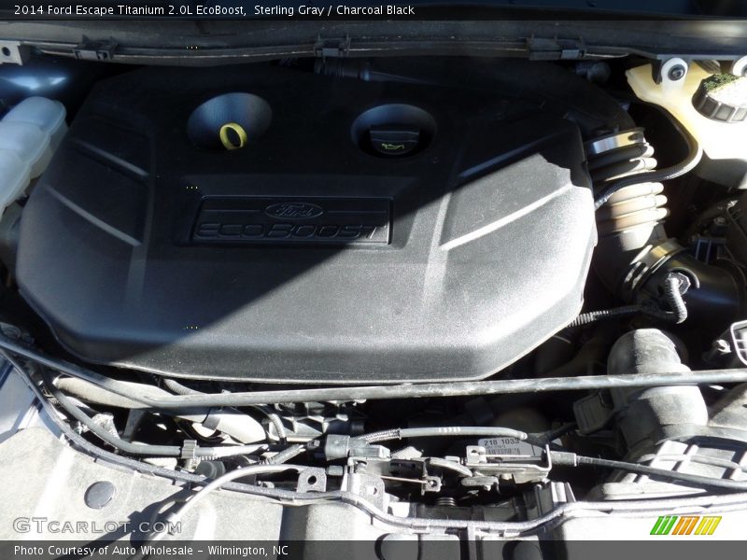Screen dimensions: 747x560
Task: Click the right hood latch clip
Action: (557, 49)
